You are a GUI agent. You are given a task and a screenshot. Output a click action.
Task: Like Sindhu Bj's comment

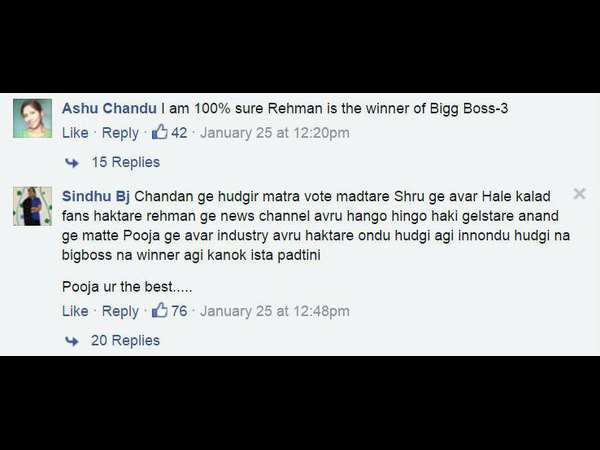click(75, 311)
